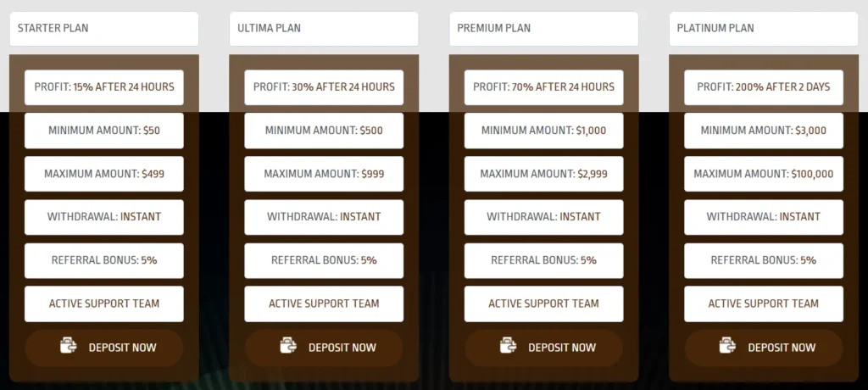This screenshot has height=390, width=868.
Task: Click Minimum Amount $500 row
Action: (x=324, y=131)
